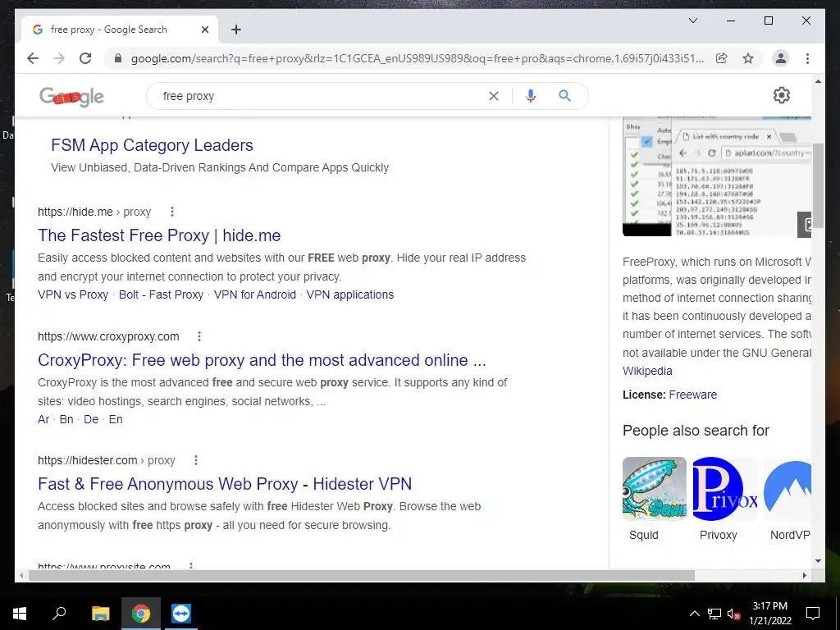Click the 'https://hidester.com › proxy' breadcrumb

tap(106, 460)
